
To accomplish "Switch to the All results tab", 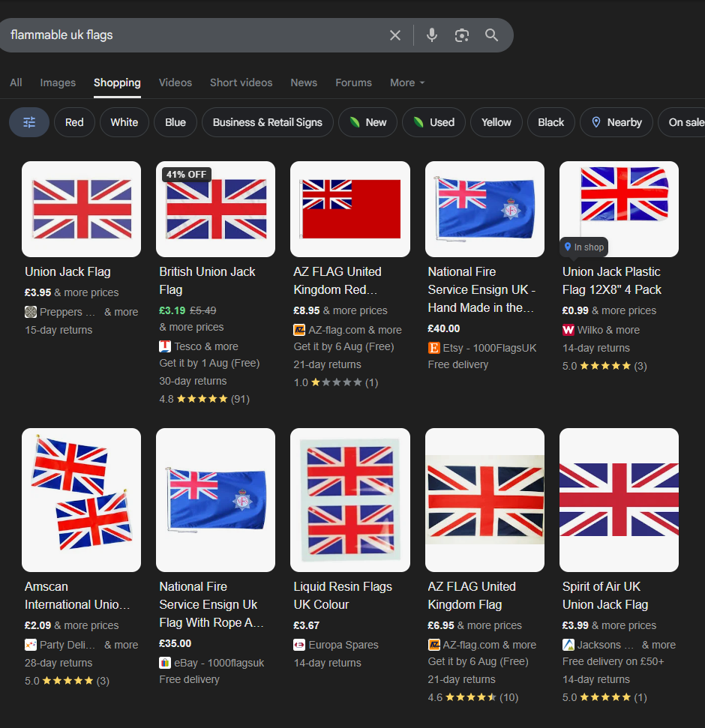I will point(16,82).
